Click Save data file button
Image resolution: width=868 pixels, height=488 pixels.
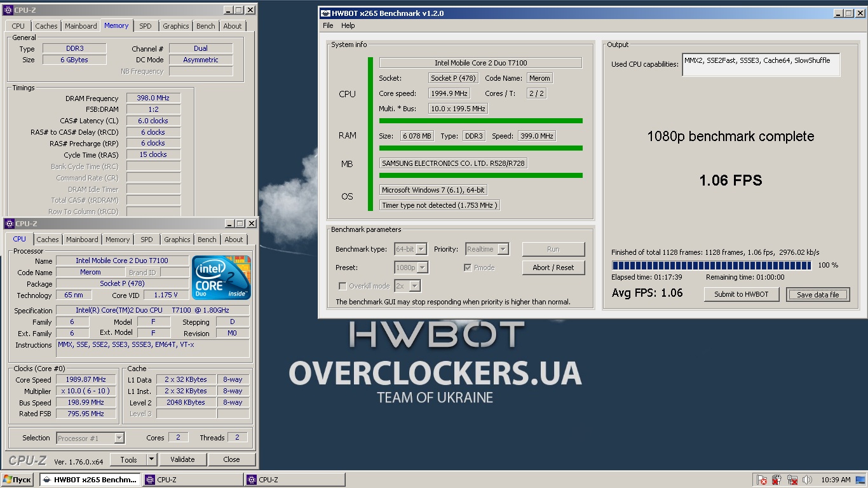[x=818, y=294]
